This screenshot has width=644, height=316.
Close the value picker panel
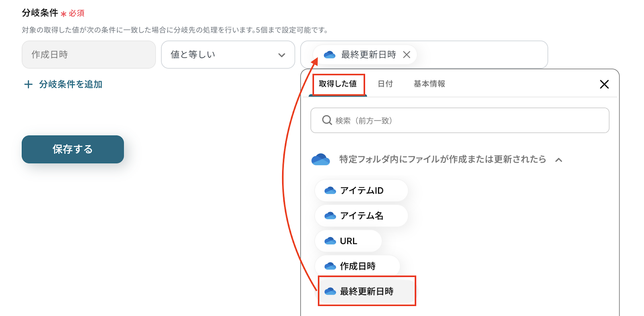(x=604, y=84)
